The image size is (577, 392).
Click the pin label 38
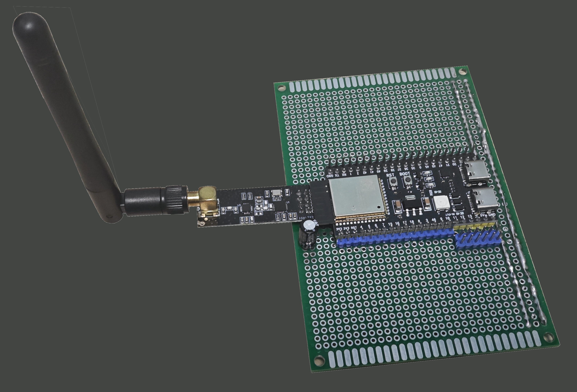click(x=393, y=170)
